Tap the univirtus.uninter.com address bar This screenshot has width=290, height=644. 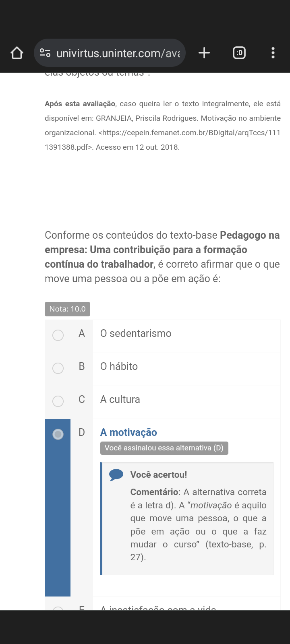(x=118, y=53)
